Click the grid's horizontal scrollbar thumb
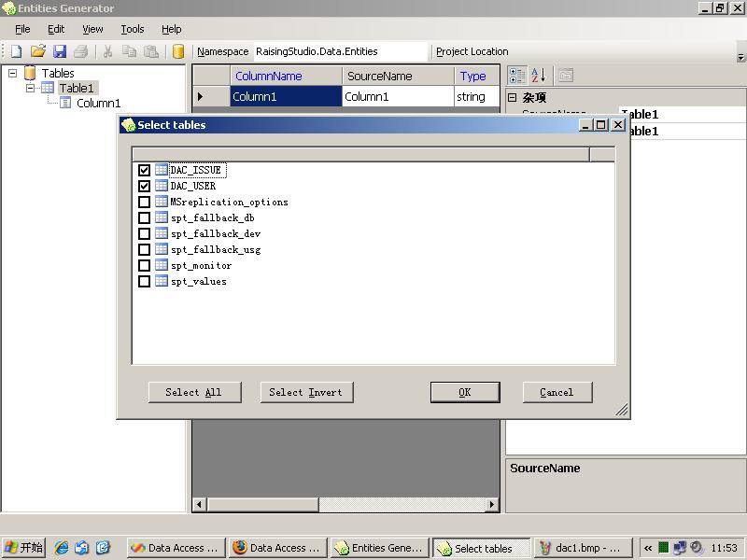Image resolution: width=747 pixels, height=560 pixels. [x=261, y=505]
